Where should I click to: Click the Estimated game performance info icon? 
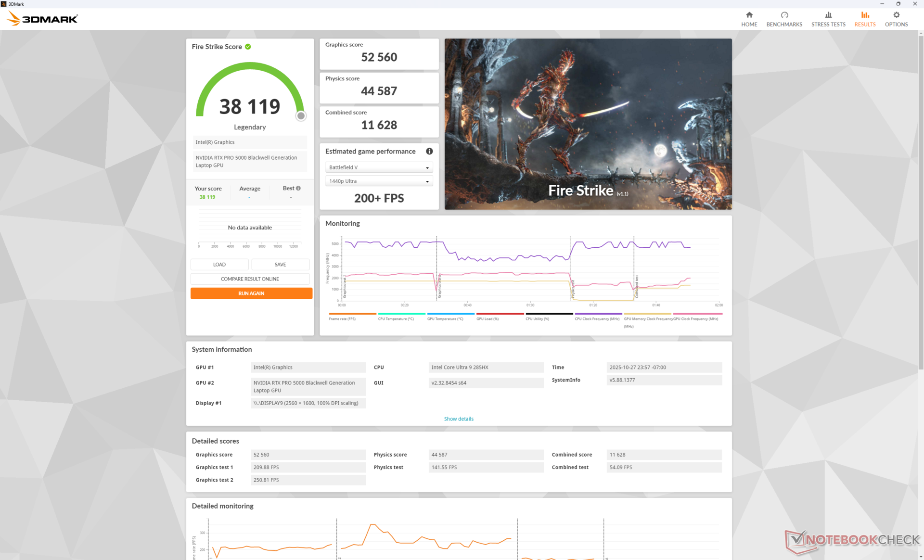click(x=429, y=151)
